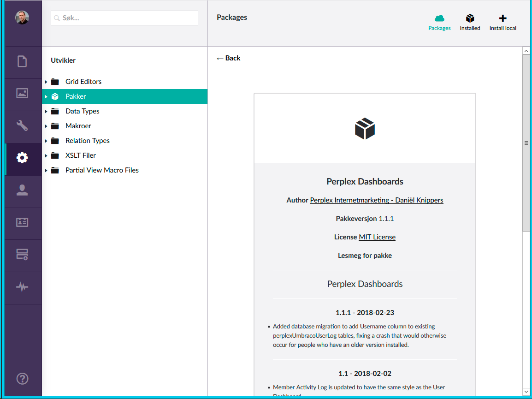
Task: Expand the Grid Editors tree node
Action: (46, 82)
